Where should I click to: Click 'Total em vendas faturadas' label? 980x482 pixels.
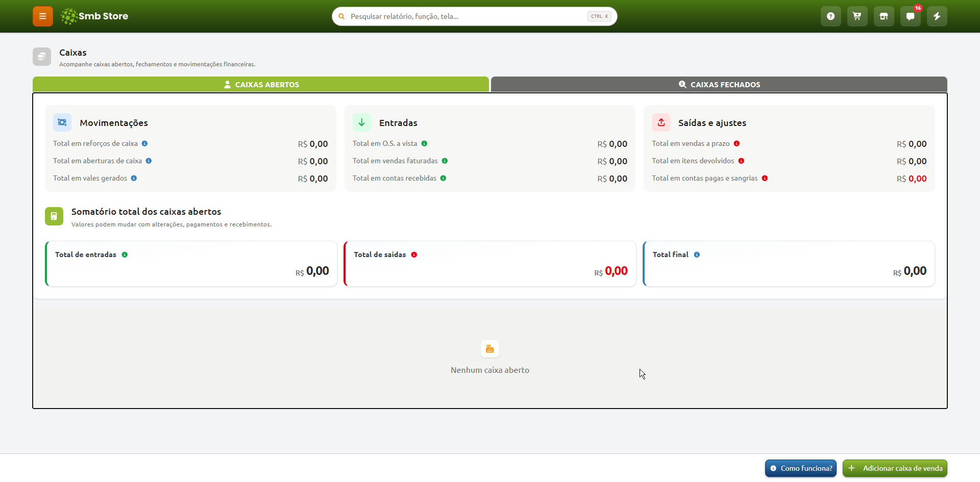click(395, 161)
